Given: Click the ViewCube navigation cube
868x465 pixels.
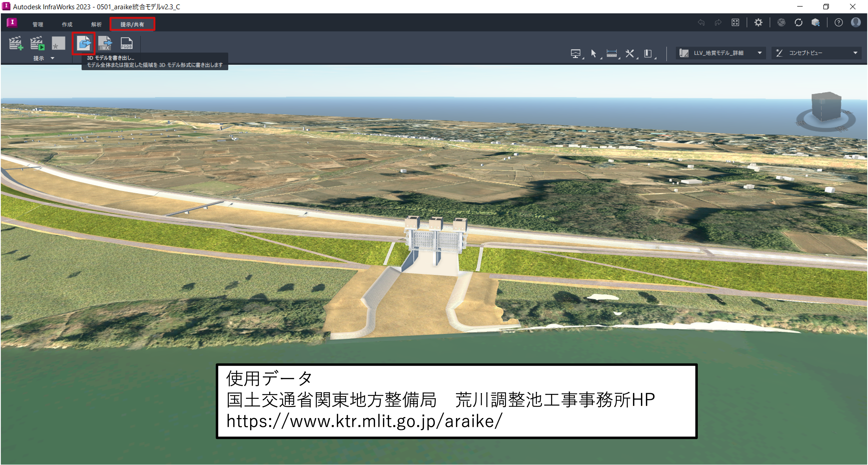Looking at the screenshot, I should (826, 107).
